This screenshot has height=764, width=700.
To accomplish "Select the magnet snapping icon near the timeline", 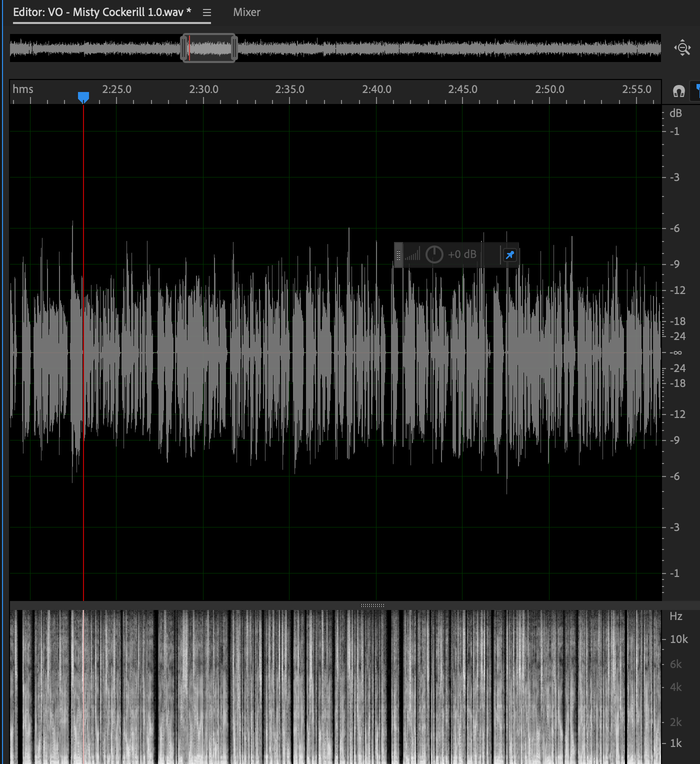I will (x=678, y=91).
